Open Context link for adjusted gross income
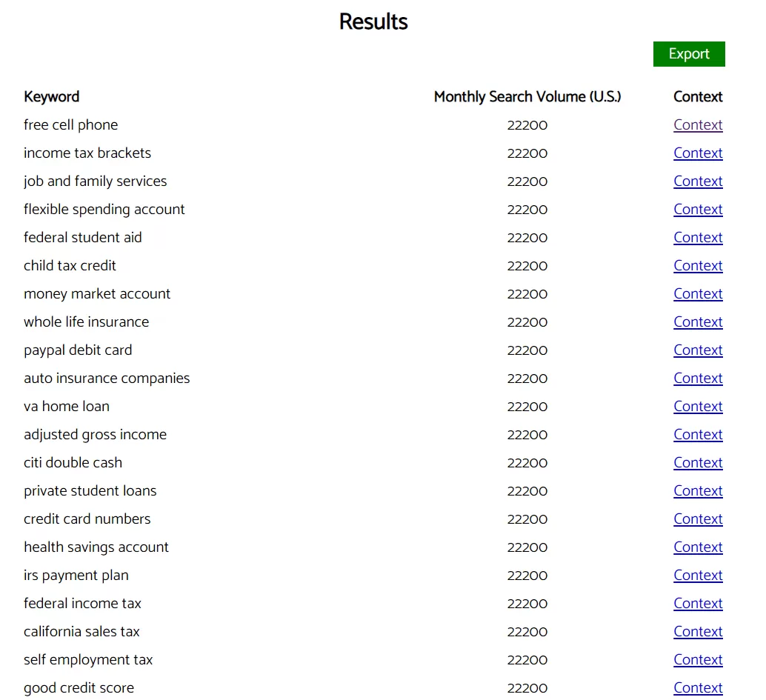This screenshot has height=700, width=766. coord(698,435)
